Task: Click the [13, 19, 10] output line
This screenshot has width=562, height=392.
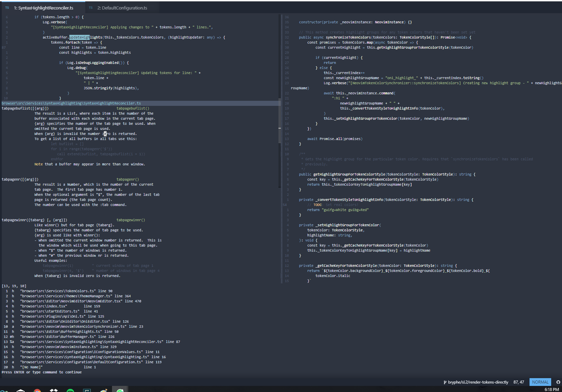Action: coord(14,286)
